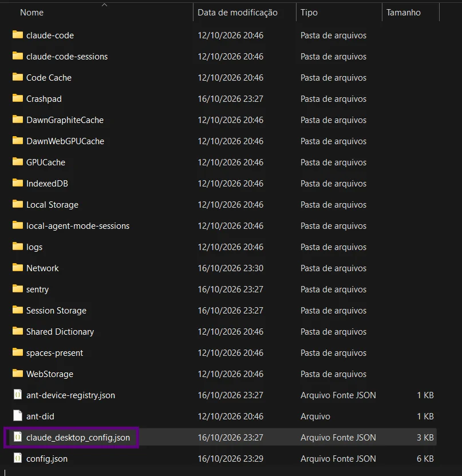The image size is (462, 476).
Task: Select the DawnGraphiteCache folder name
Action: tap(65, 120)
